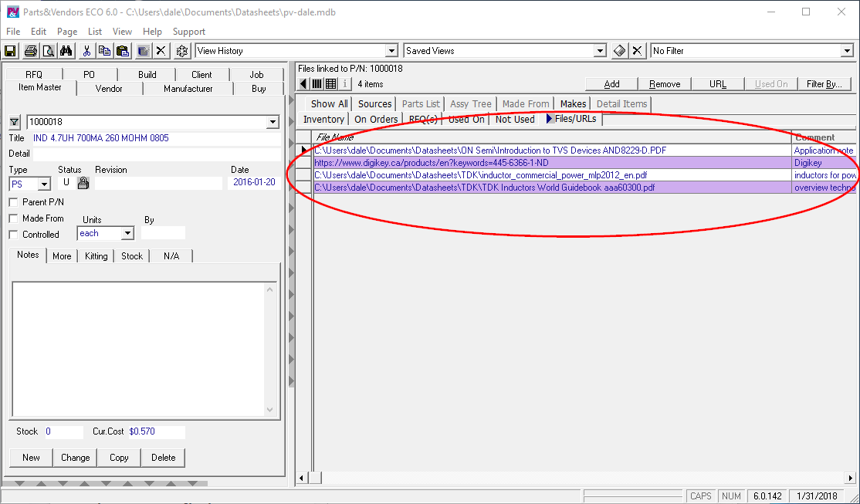Open the Saved Views dropdown
860x504 pixels.
pyautogui.click(x=600, y=51)
